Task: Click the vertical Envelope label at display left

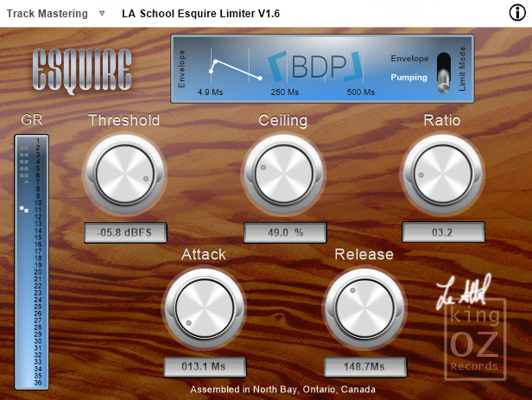Action: 181,69
